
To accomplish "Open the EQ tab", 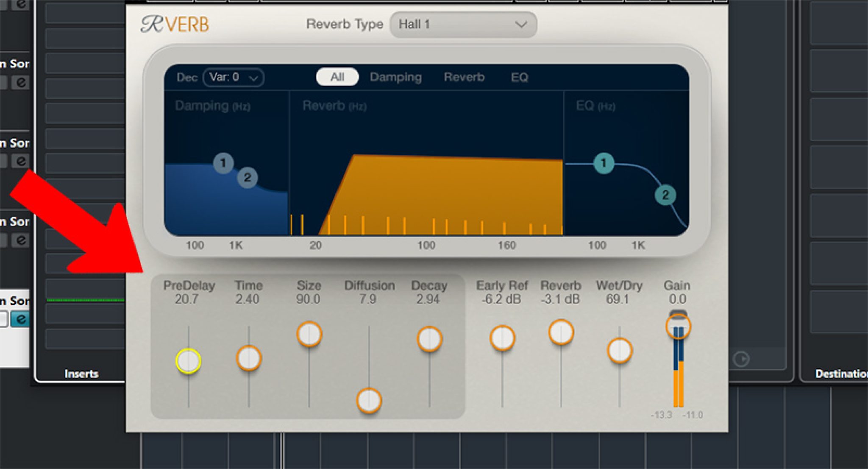I will pos(521,77).
